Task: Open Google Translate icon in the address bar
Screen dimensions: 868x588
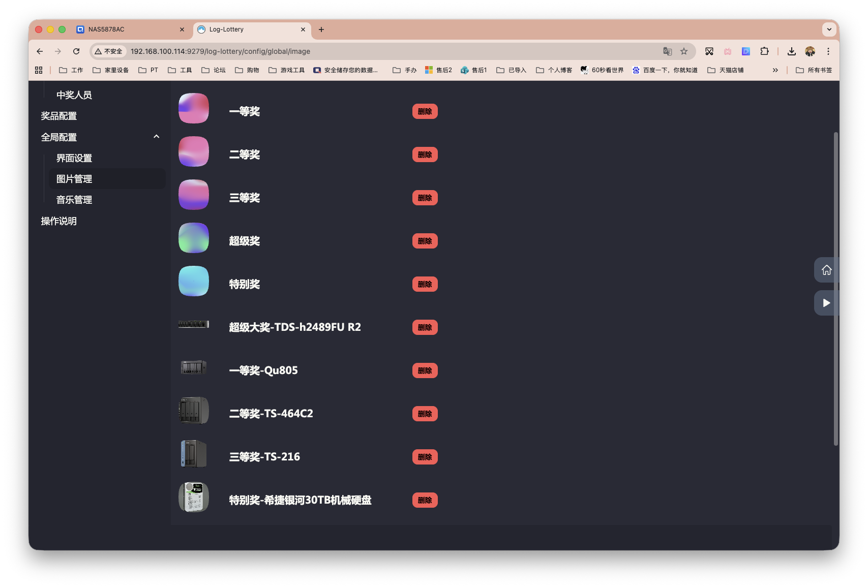Action: click(x=668, y=51)
